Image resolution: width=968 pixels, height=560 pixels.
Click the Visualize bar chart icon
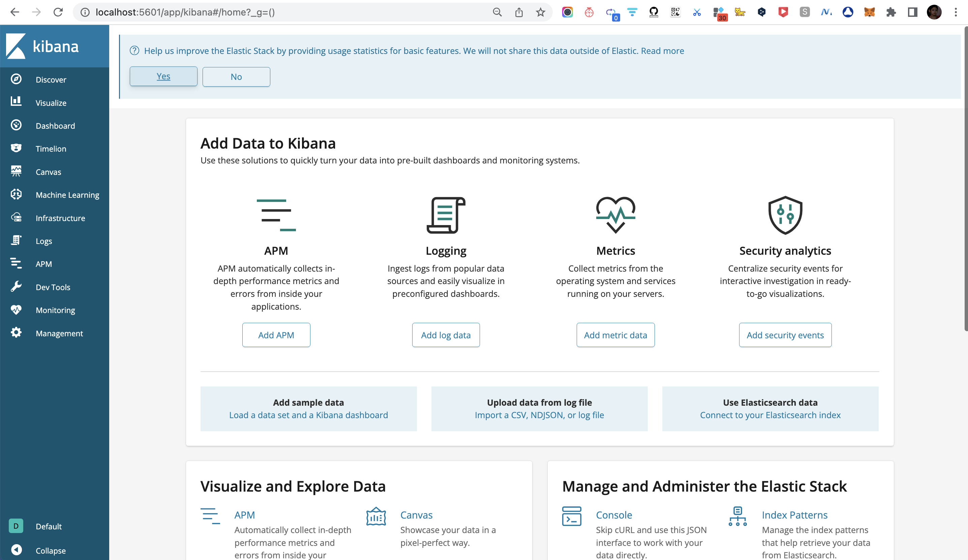[x=16, y=102]
